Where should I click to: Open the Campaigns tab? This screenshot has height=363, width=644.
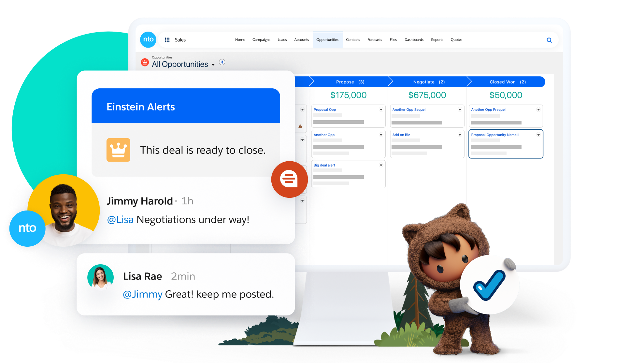coord(261,40)
